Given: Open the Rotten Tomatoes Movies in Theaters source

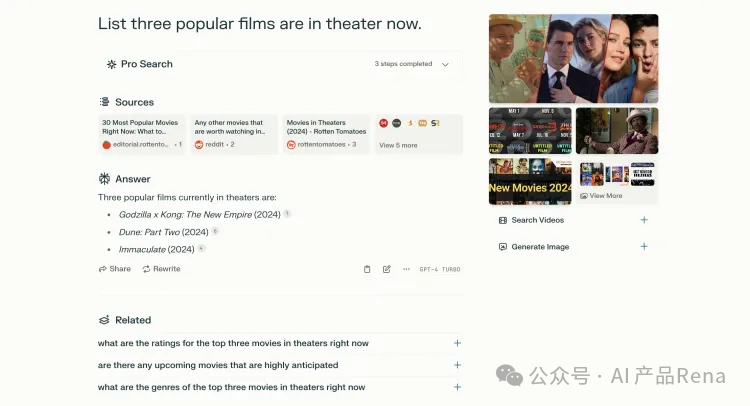Looking at the screenshot, I should [326, 134].
